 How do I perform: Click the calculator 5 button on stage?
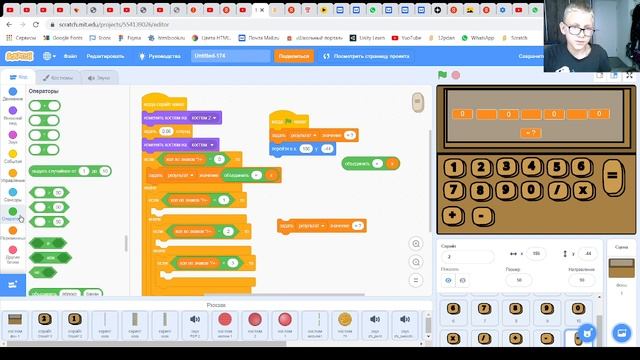coord(556,168)
